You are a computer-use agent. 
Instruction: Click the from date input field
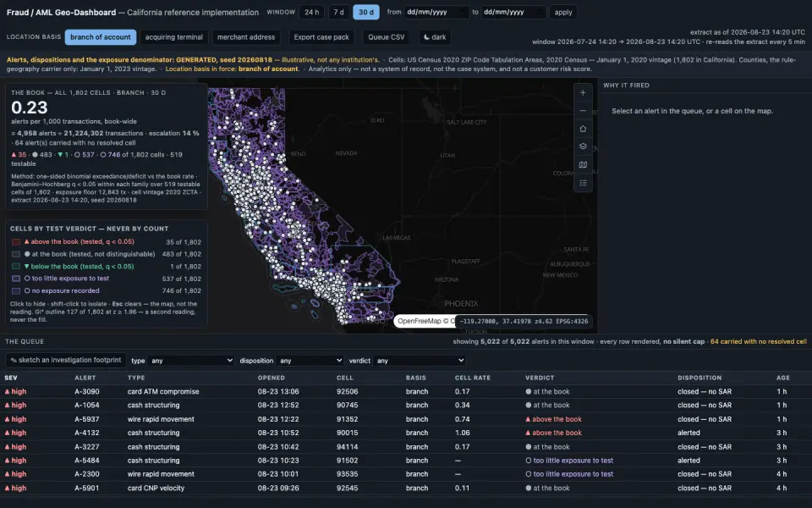coord(436,12)
